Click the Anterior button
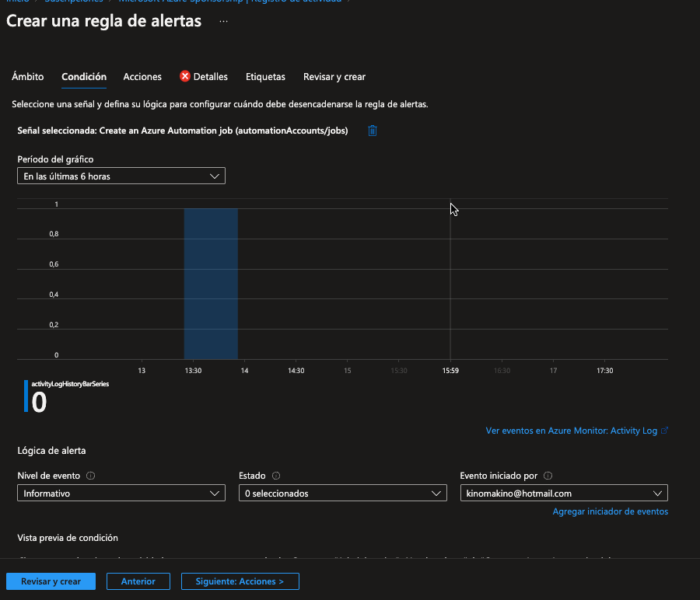Screen dimensions: 700x600 coord(138,581)
